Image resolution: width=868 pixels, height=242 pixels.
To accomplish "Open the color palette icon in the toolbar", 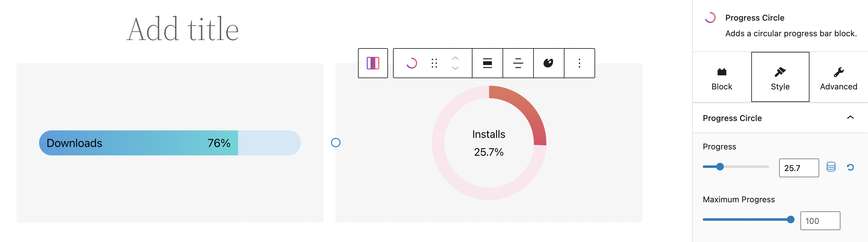I will pyautogui.click(x=548, y=63).
